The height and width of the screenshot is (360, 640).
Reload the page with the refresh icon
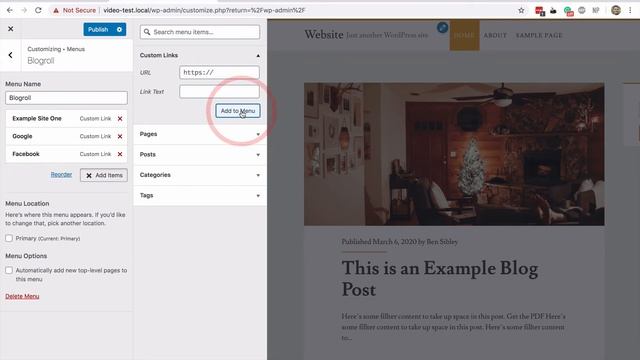click(38, 10)
